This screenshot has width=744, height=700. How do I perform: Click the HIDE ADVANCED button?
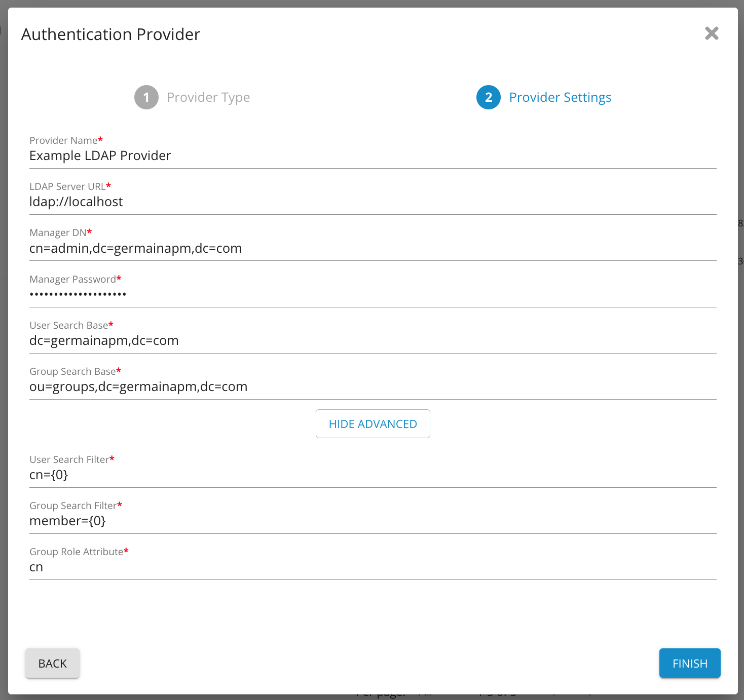pyautogui.click(x=373, y=423)
